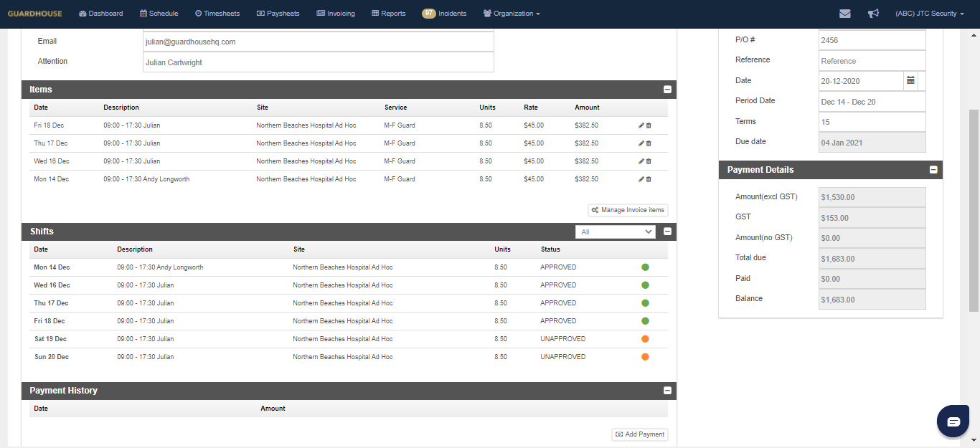This screenshot has width=980, height=448.
Task: Switch to the Invoicing page
Action: click(x=336, y=14)
